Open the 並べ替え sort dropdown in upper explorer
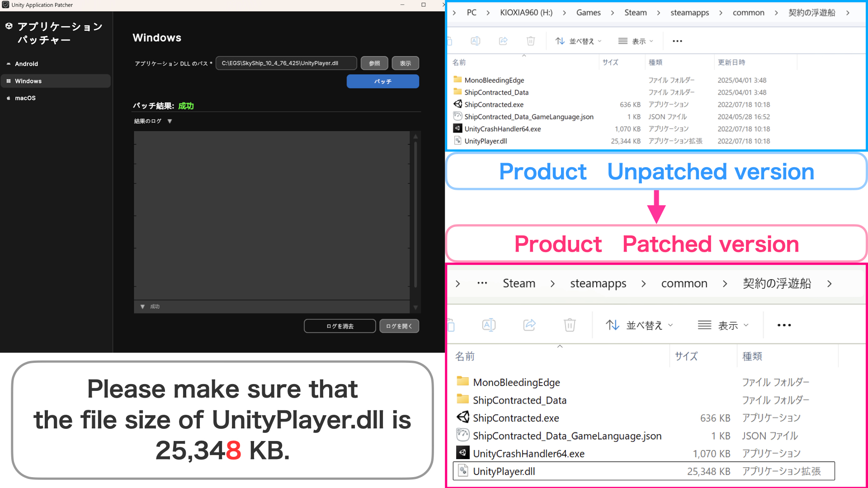This screenshot has height=488, width=868. (579, 41)
